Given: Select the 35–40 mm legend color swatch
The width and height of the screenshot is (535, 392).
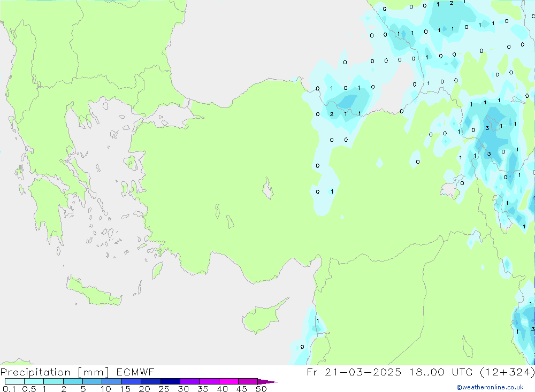Looking at the screenshot, I should (209, 381).
